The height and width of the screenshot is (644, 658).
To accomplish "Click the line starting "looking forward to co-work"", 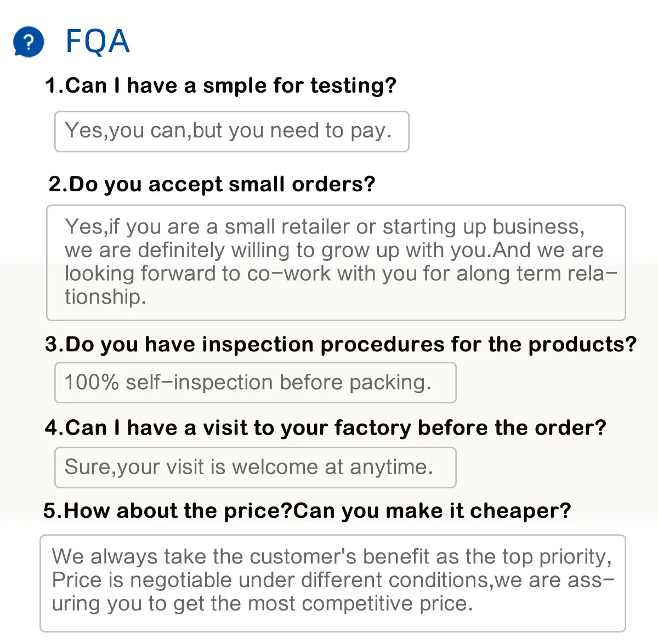I will [x=340, y=273].
